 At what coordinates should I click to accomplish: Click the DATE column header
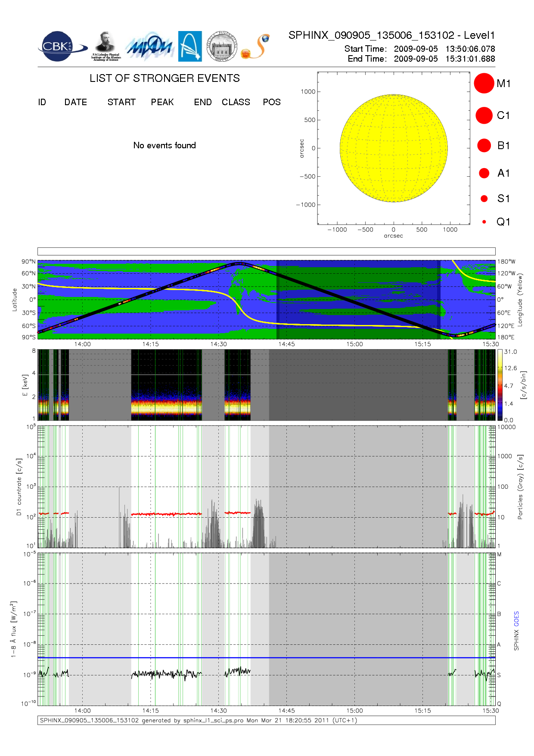pos(76,102)
